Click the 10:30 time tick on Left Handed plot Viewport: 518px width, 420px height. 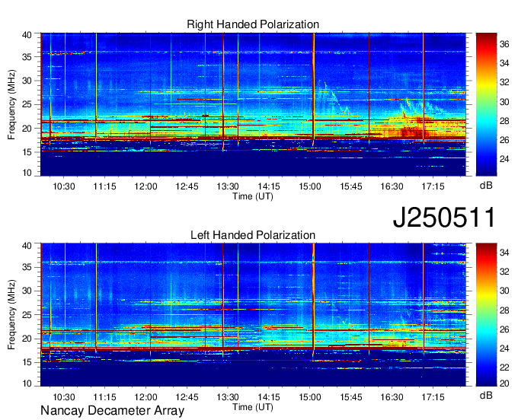coord(64,397)
